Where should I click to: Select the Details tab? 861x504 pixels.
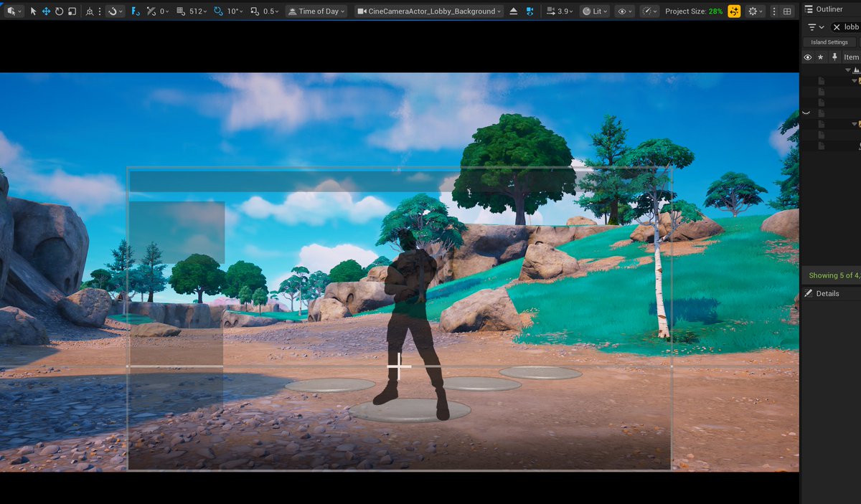tap(822, 293)
